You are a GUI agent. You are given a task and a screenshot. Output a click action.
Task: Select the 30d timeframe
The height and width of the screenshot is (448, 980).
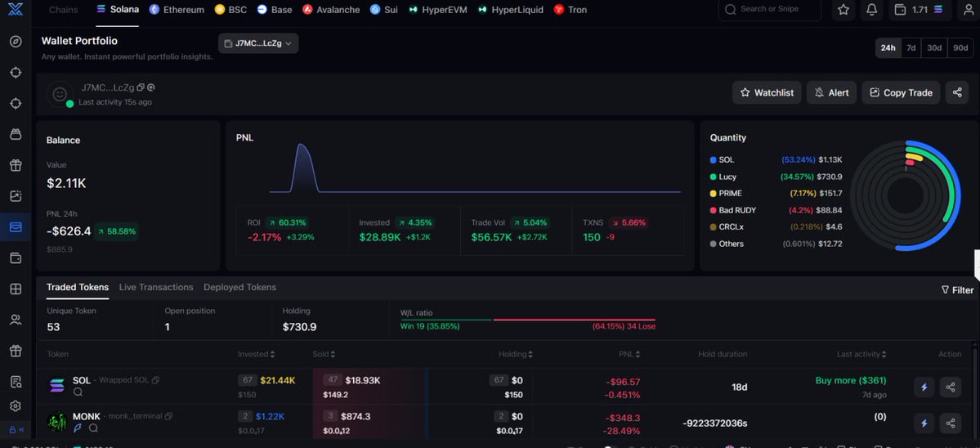point(934,48)
